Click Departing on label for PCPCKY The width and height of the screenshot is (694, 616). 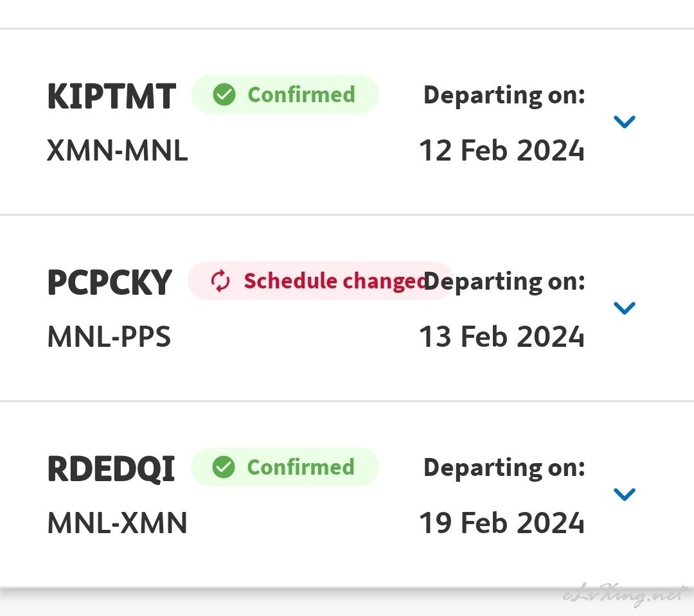504,283
